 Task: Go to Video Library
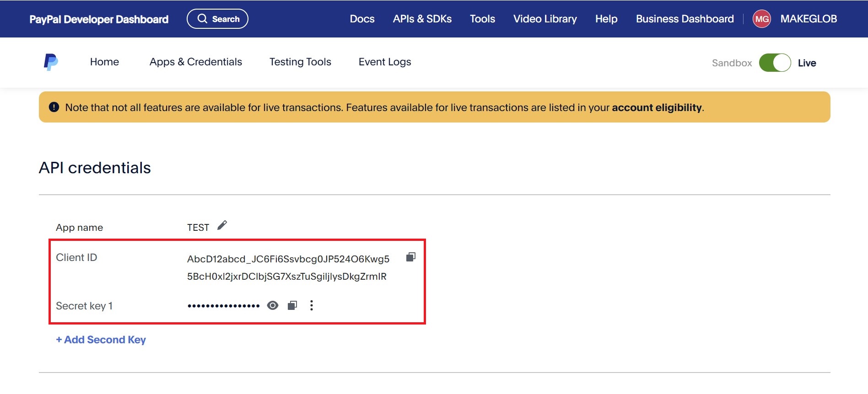click(x=545, y=19)
